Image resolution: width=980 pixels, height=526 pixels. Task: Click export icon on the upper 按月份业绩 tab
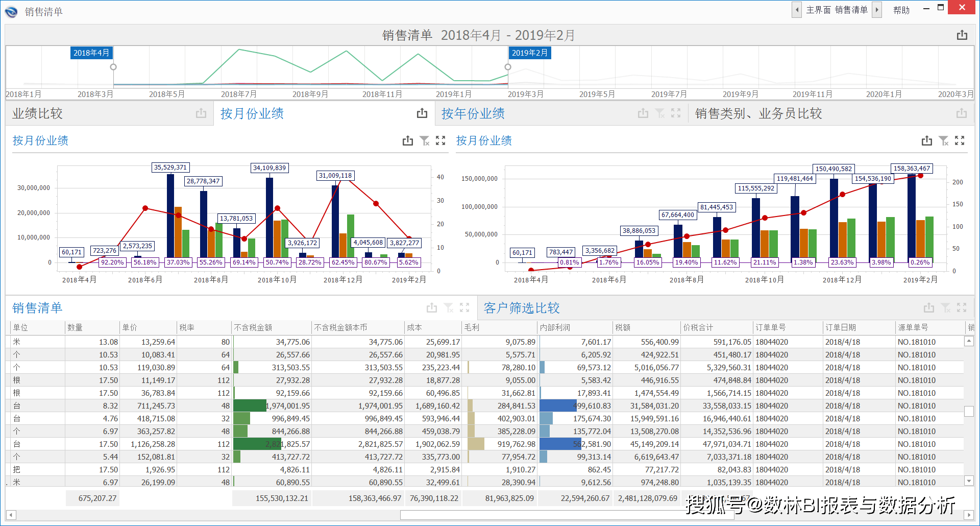[x=422, y=113]
